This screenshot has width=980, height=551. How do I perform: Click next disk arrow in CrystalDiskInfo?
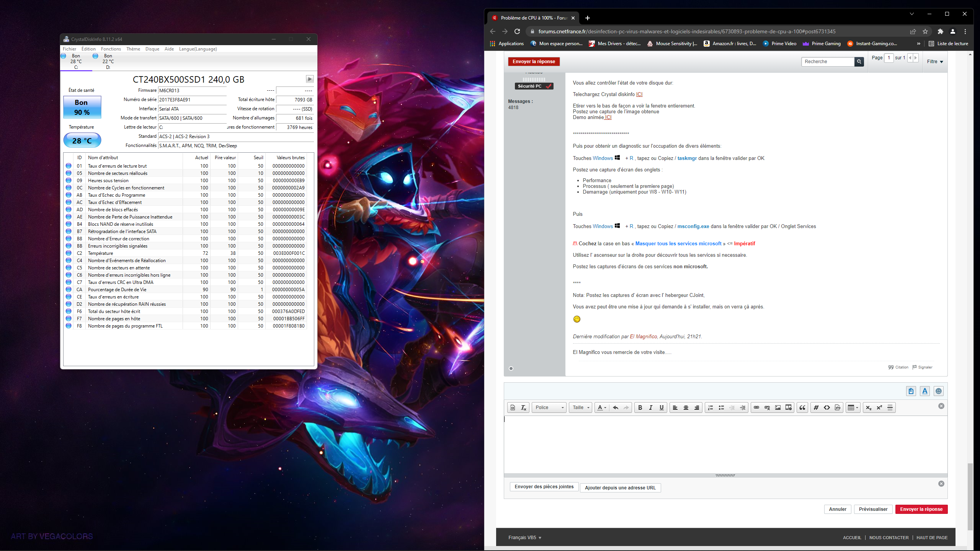310,79
